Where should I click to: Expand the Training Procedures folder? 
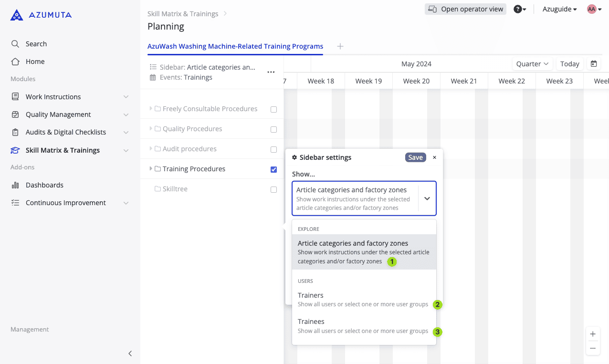[151, 169]
